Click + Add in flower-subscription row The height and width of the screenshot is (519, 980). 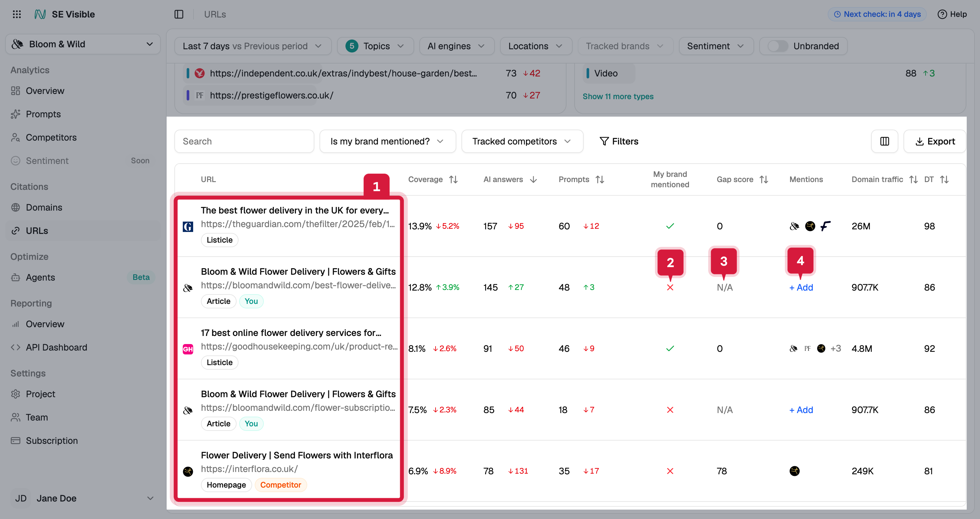tap(801, 410)
